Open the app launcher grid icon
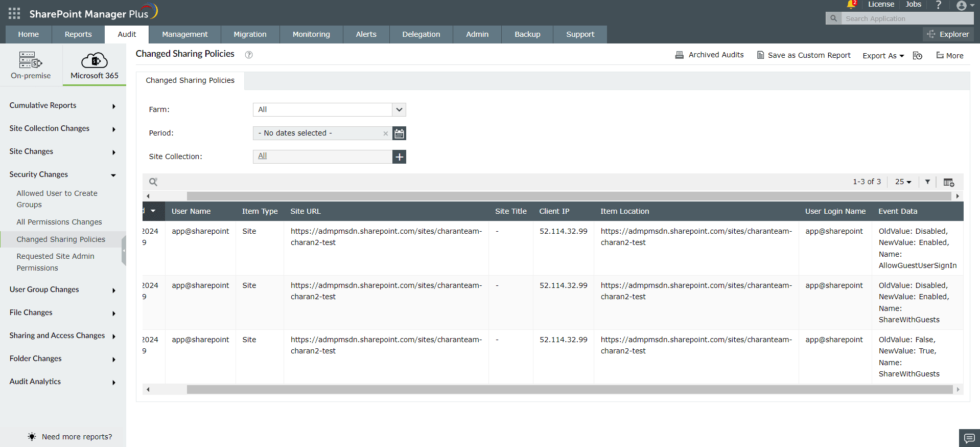980x447 pixels. (14, 13)
